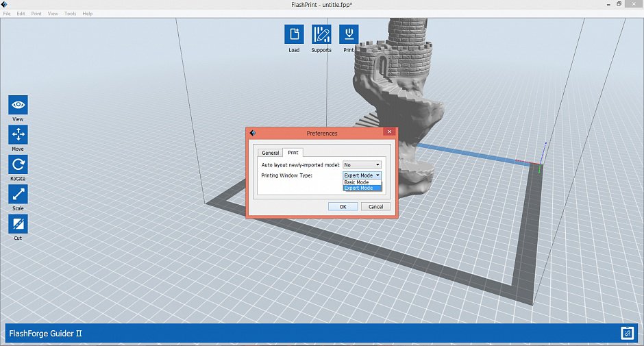644x346 pixels.
Task: Choose the Scale tool
Action: coord(18,194)
